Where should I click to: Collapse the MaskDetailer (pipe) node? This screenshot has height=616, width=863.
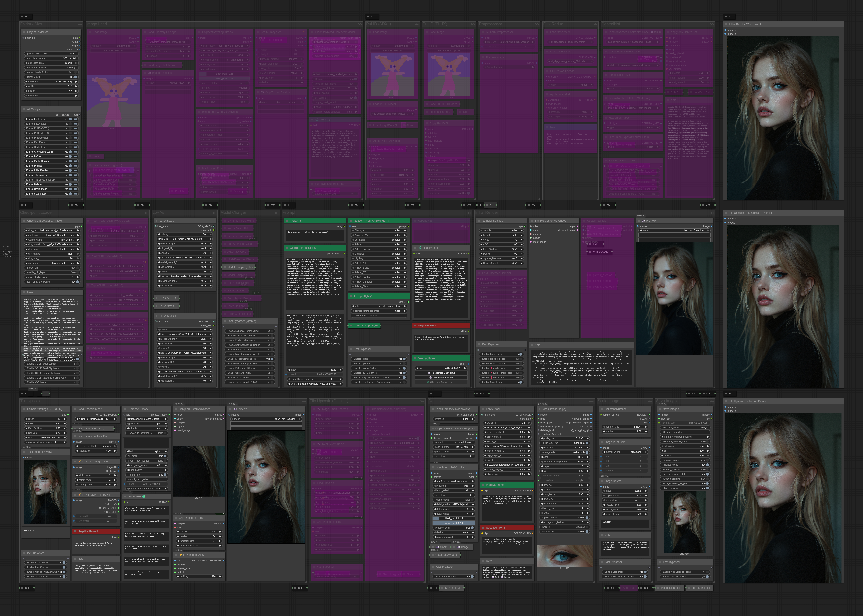tap(539, 409)
